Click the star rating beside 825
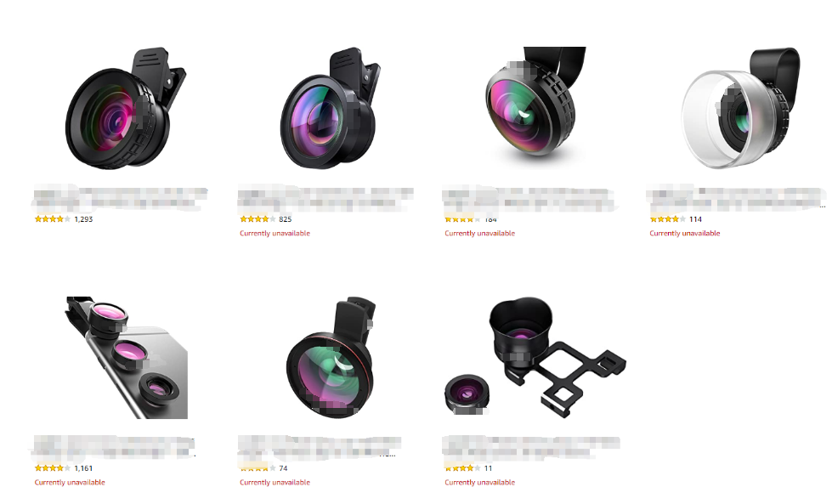 (x=258, y=219)
